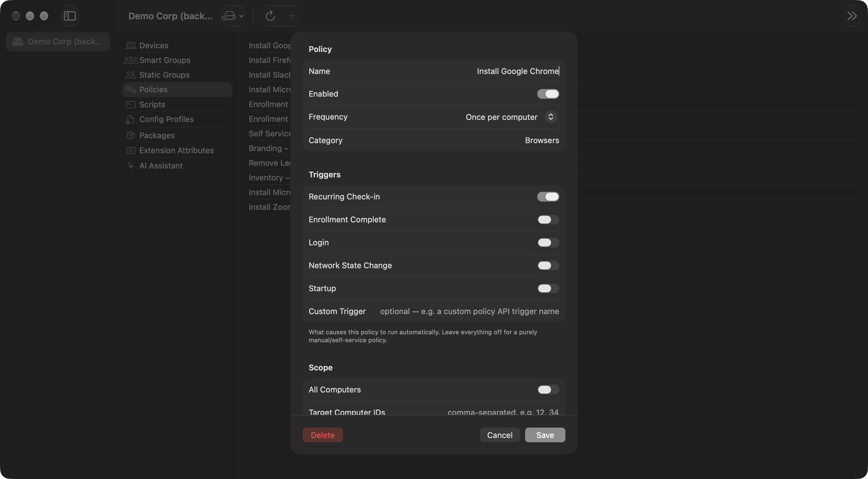Viewport: 868px width, 479px height.
Task: Click the Category field Browsers
Action: [x=434, y=140]
